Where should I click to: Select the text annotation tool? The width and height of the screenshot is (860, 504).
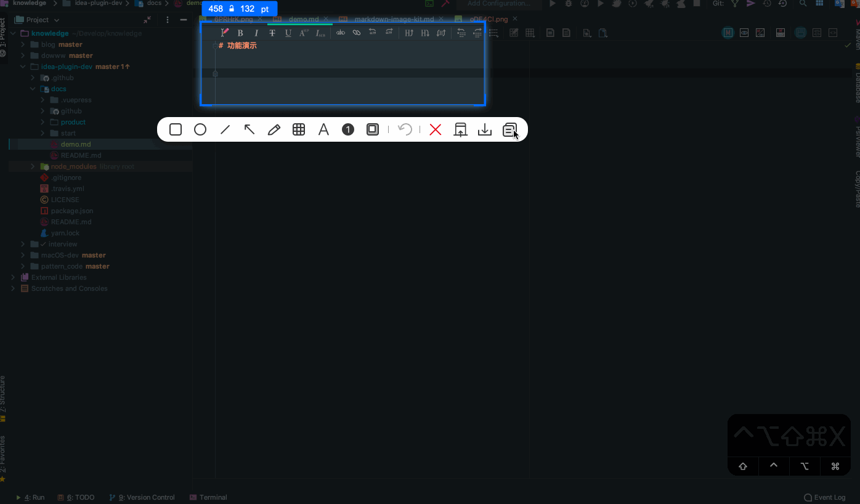323,129
